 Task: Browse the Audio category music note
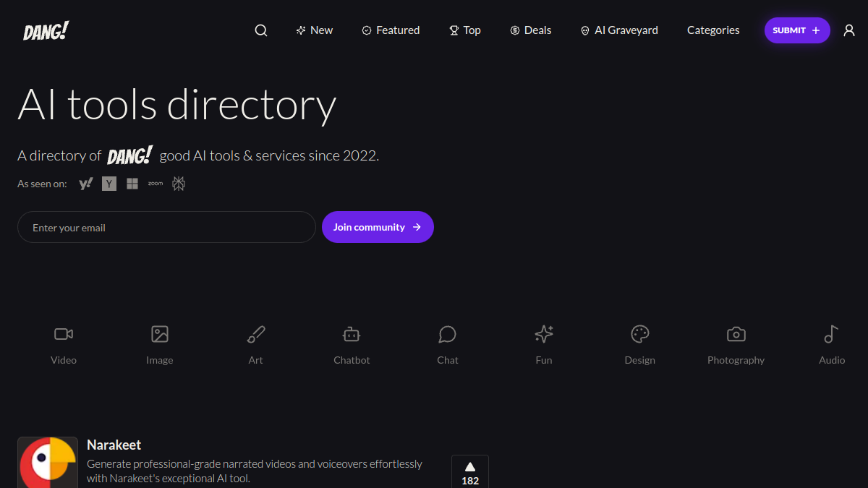(x=832, y=345)
